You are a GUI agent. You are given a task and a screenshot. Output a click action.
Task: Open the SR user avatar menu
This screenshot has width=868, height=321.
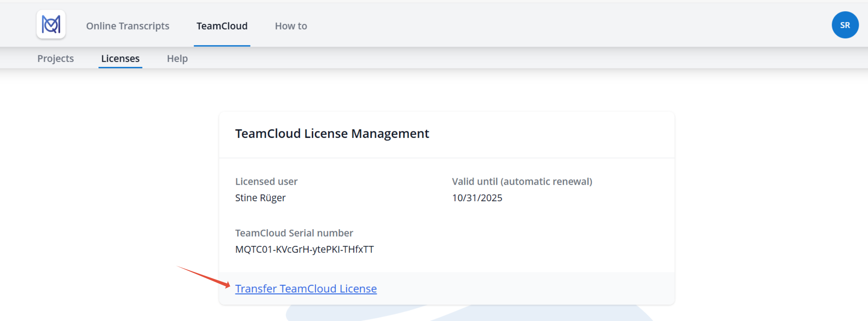tap(845, 25)
